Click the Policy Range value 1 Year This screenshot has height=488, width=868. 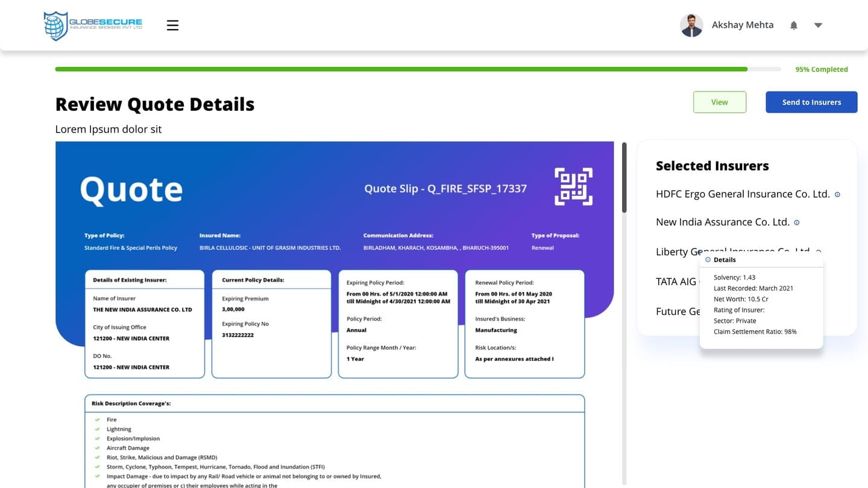tap(355, 359)
